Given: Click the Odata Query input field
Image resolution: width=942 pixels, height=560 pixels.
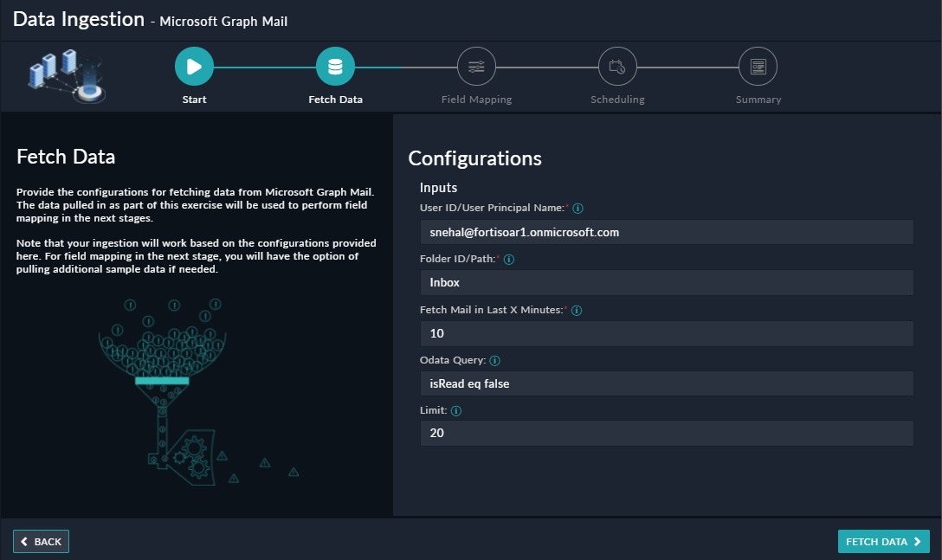Looking at the screenshot, I should coord(666,383).
